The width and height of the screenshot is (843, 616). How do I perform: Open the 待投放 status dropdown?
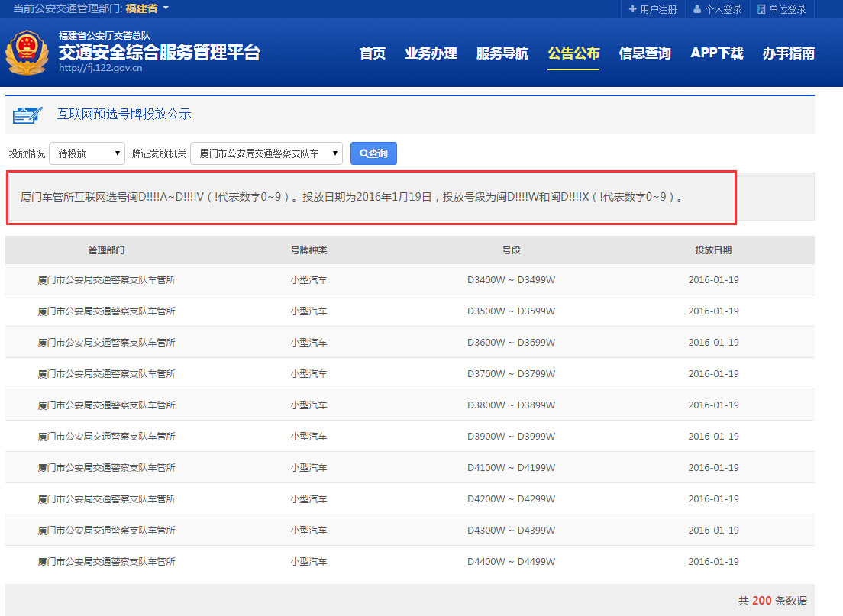pos(86,153)
